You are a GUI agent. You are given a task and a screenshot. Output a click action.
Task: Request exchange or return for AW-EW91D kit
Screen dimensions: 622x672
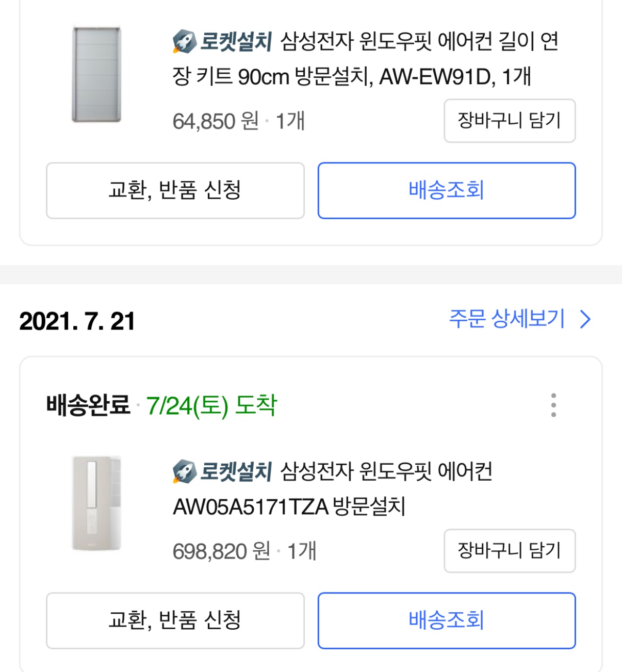[175, 190]
